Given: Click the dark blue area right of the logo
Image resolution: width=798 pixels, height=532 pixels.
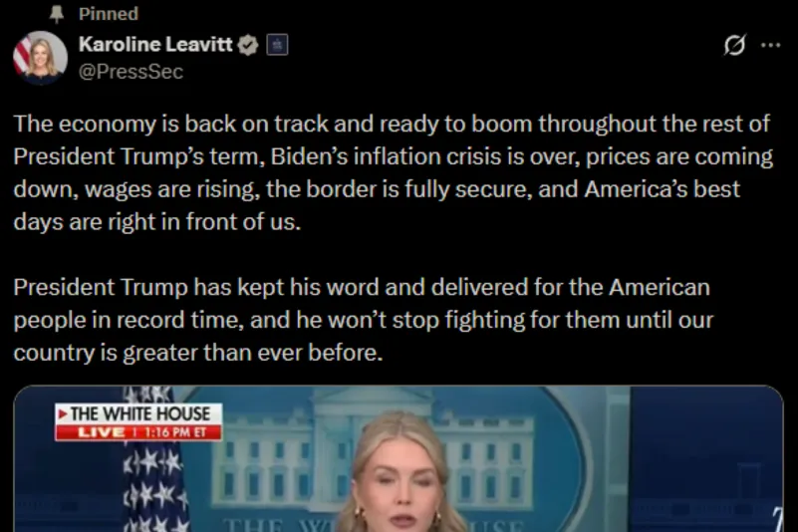Looking at the screenshot, I should 706,459.
